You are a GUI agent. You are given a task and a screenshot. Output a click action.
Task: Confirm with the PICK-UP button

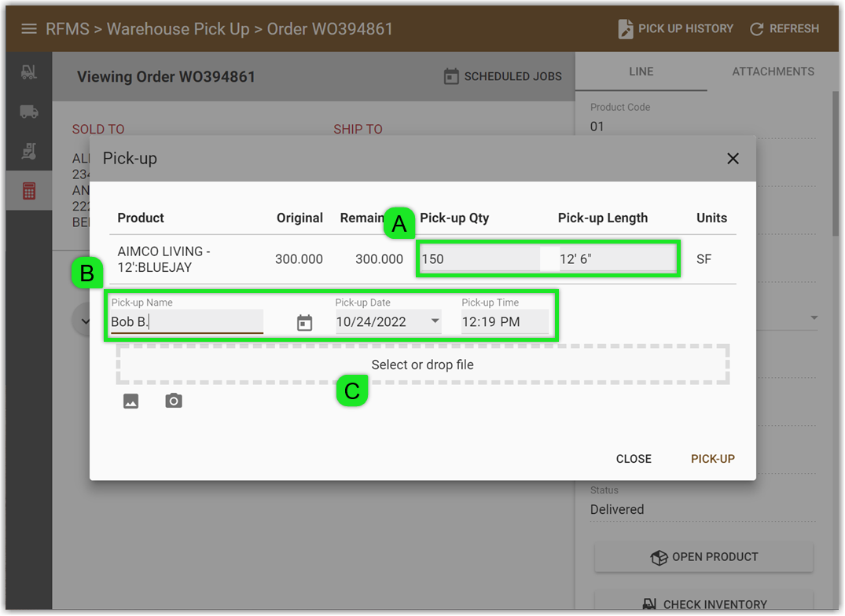[x=712, y=459]
